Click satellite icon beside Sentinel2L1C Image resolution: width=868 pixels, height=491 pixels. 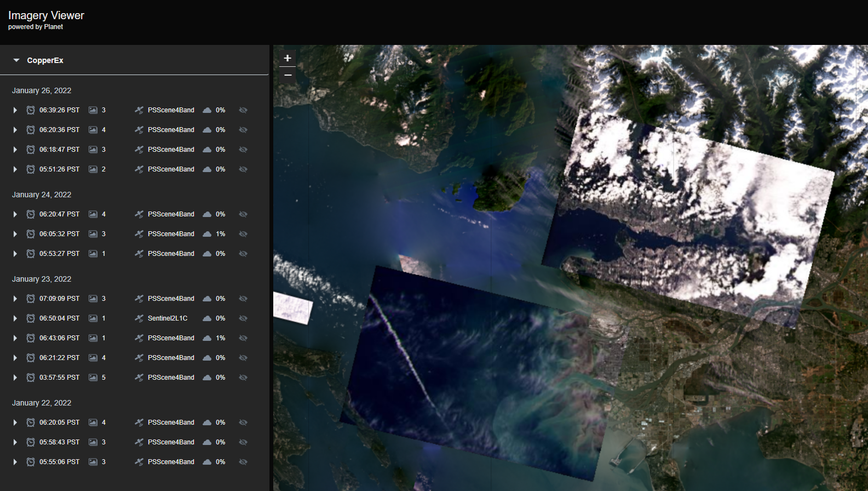(139, 318)
